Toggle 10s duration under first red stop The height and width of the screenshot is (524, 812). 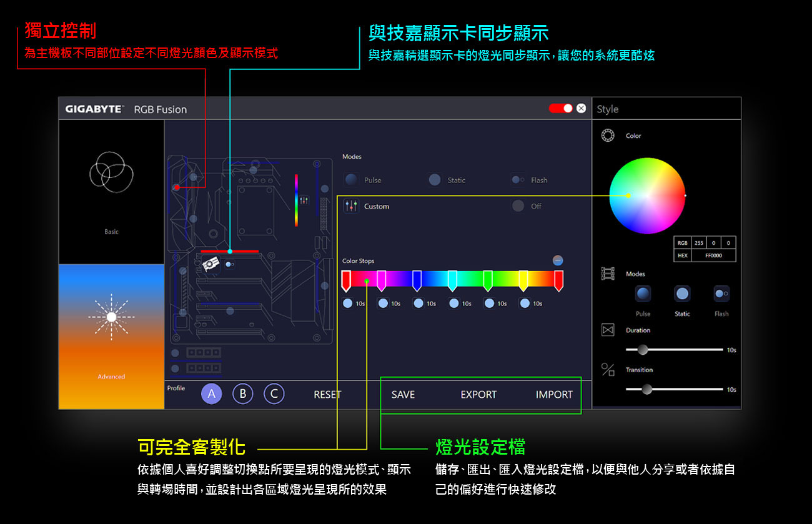348,304
